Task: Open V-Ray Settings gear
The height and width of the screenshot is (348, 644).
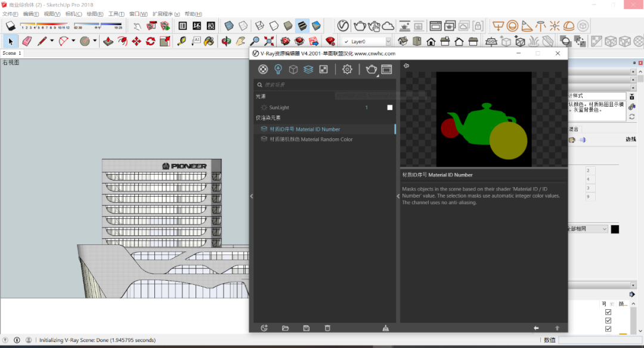Action: tap(347, 69)
